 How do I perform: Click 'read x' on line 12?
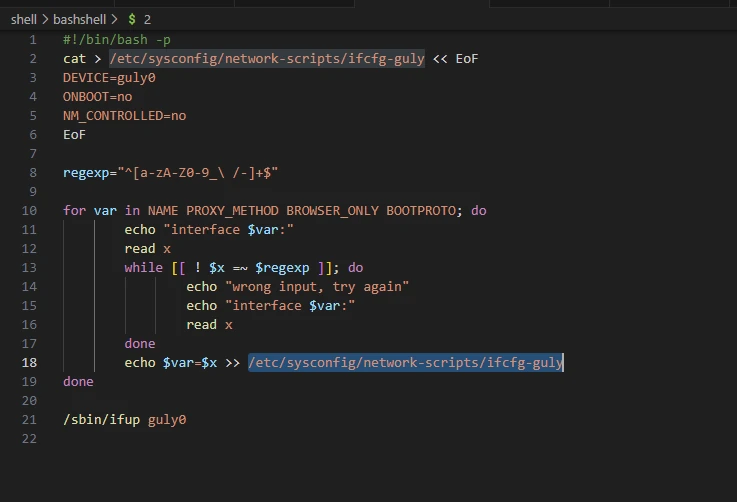coord(148,249)
